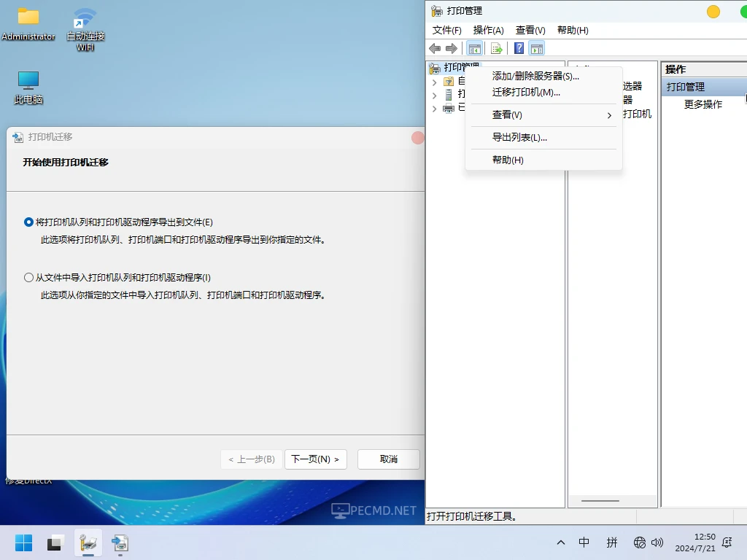Screen dimensions: 747x560
Task: Select the Print Management root node icon
Action: [x=435, y=69]
